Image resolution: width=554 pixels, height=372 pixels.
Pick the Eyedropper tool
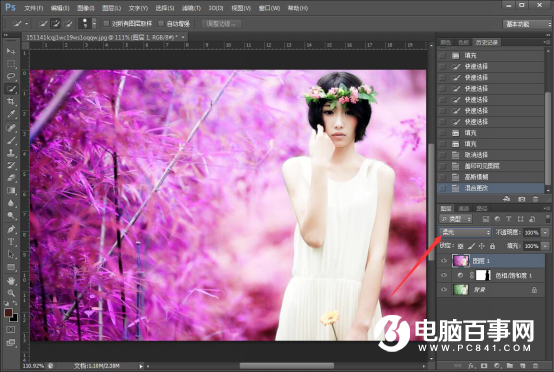[x=11, y=114]
